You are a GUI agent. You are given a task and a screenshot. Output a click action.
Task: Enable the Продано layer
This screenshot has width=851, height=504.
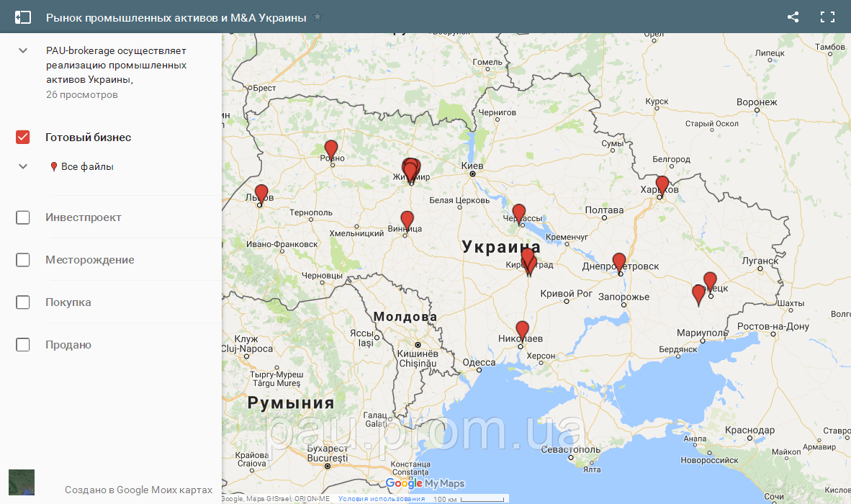(x=22, y=344)
